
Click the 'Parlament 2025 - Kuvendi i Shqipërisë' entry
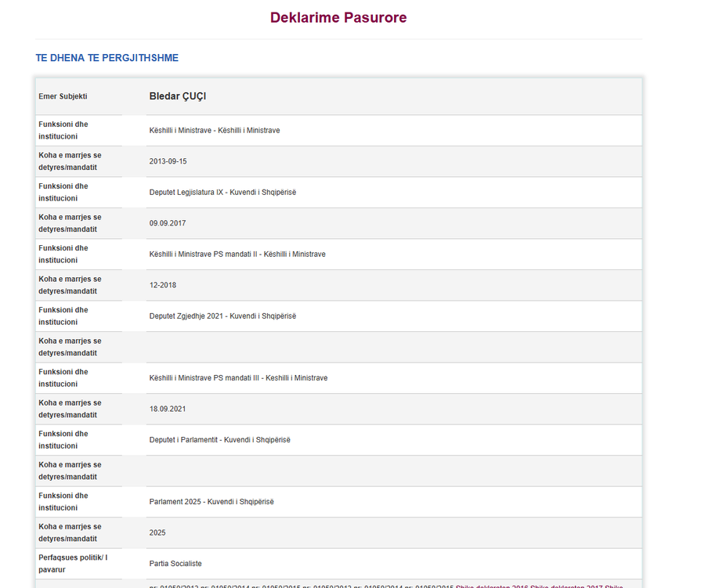point(211,502)
